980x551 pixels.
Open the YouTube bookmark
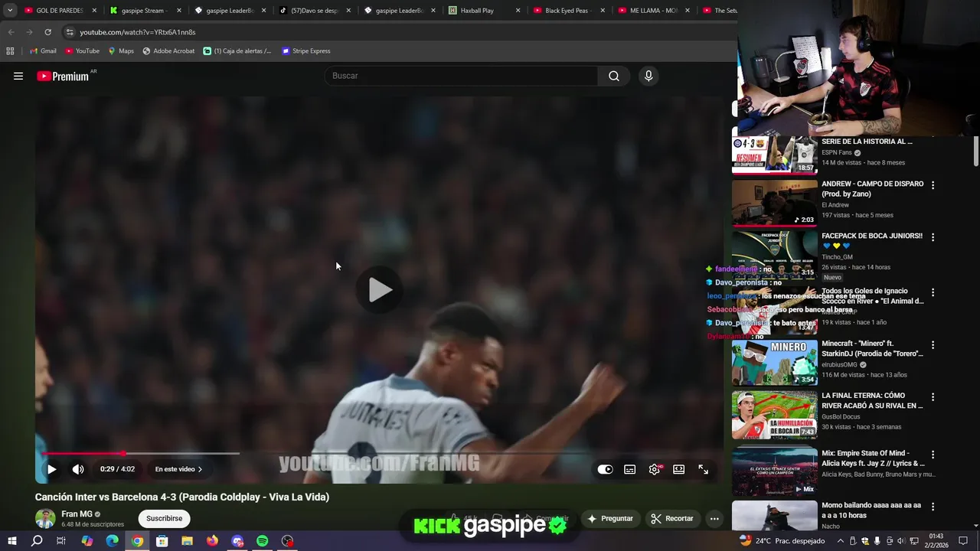click(82, 51)
